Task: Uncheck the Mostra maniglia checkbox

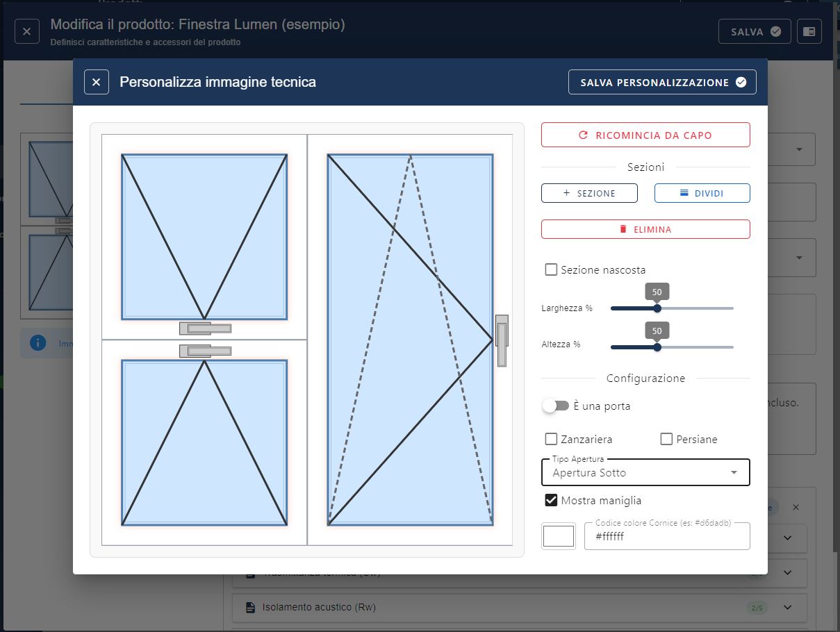Action: (551, 500)
